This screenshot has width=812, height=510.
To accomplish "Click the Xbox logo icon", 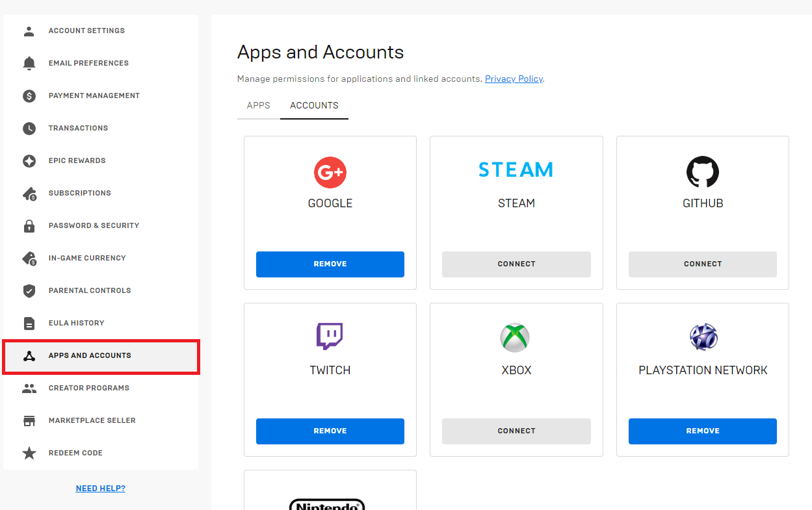I will point(516,338).
